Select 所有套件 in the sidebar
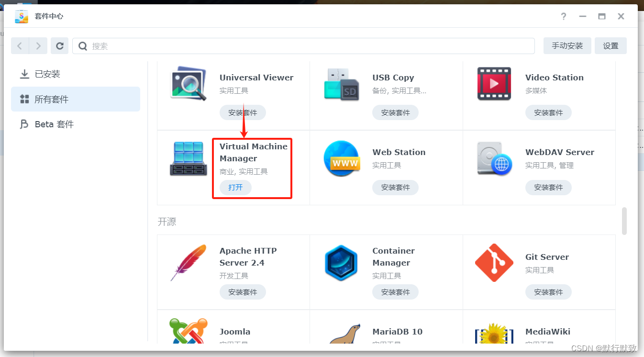Image resolution: width=644 pixels, height=357 pixels. (x=76, y=99)
